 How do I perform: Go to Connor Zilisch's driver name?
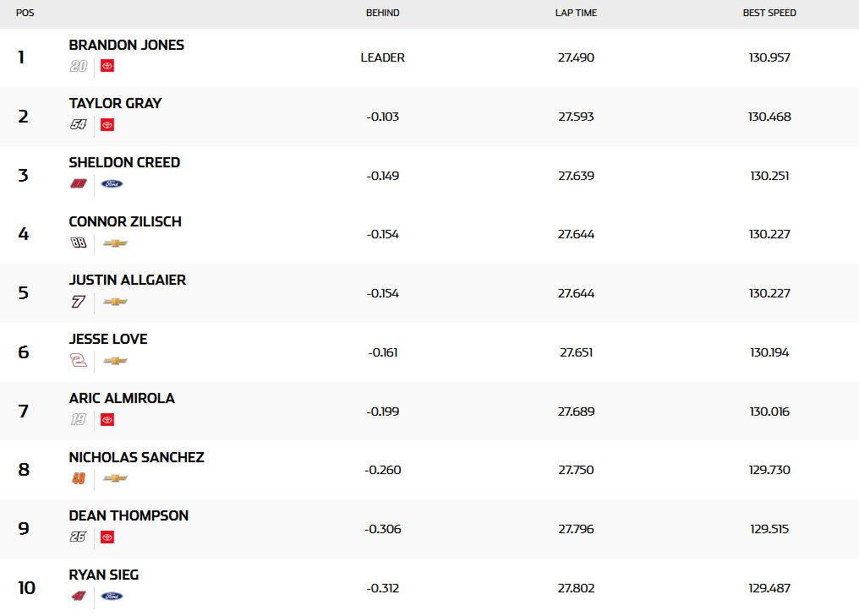tap(125, 221)
